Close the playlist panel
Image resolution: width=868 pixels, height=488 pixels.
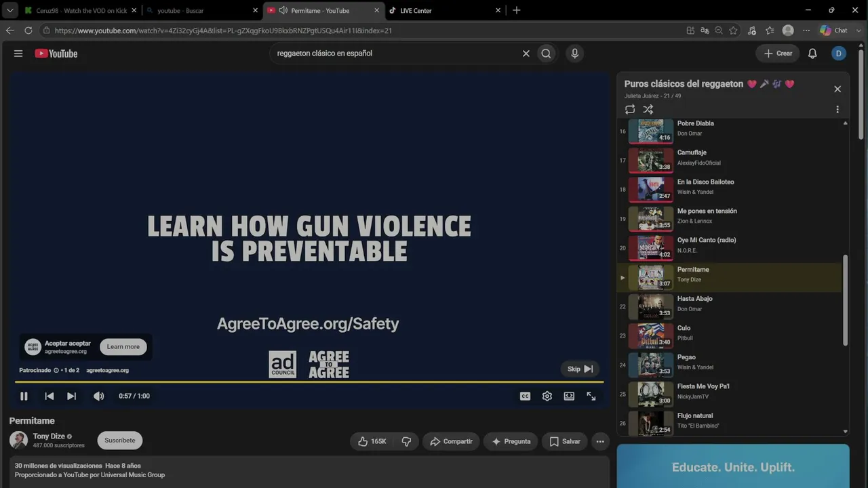pyautogui.click(x=837, y=89)
